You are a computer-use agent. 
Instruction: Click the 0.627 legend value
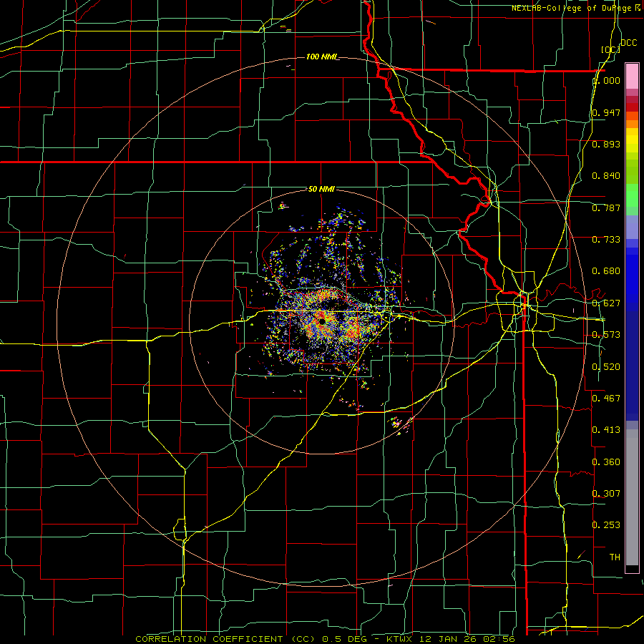(606, 303)
